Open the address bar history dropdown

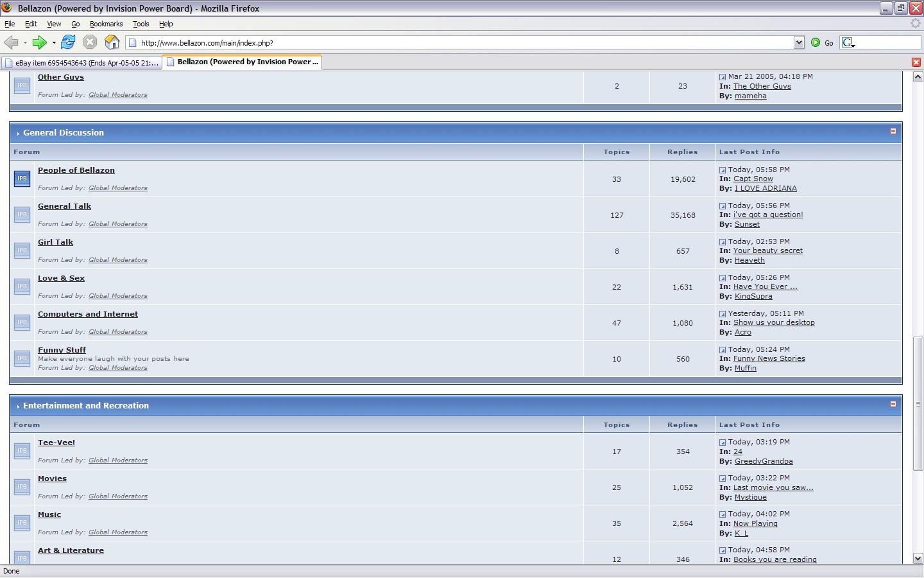[x=799, y=42]
